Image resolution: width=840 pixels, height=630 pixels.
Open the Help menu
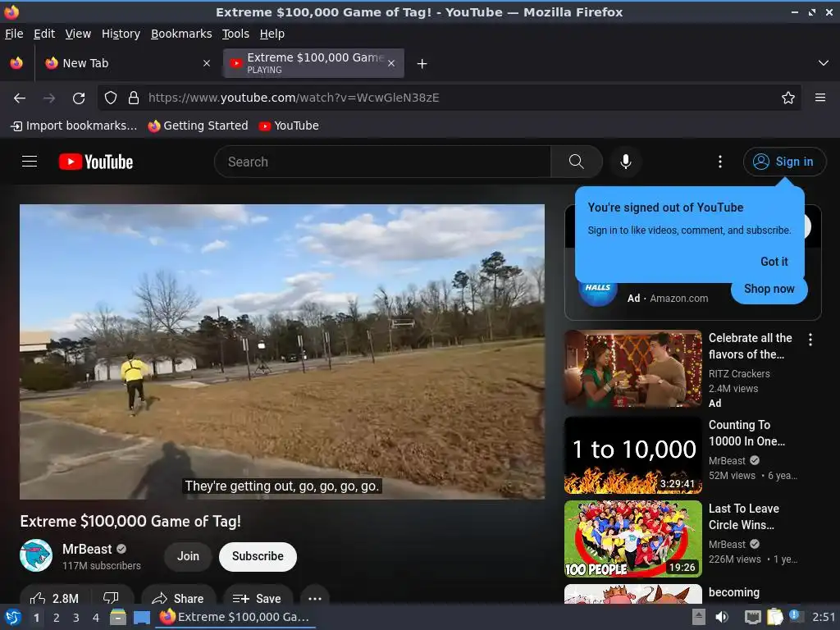click(x=272, y=34)
